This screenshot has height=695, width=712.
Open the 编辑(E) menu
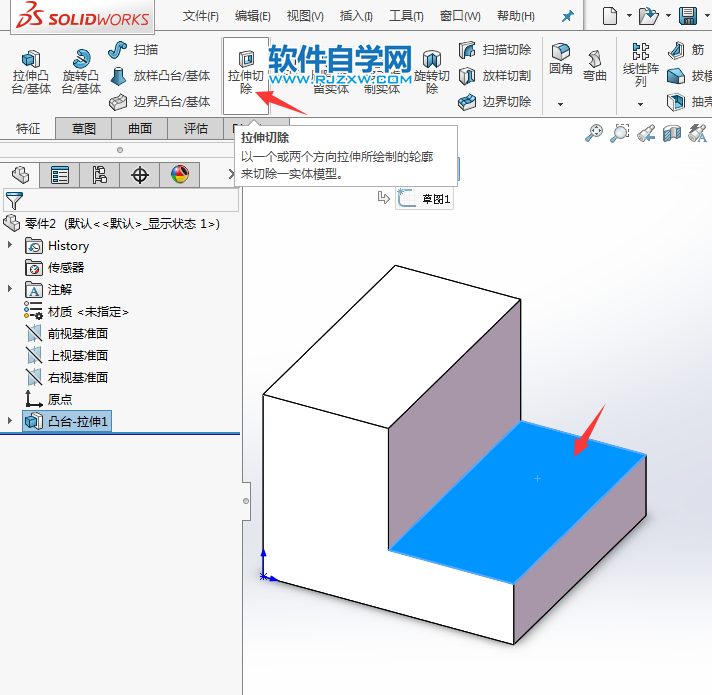coord(252,16)
